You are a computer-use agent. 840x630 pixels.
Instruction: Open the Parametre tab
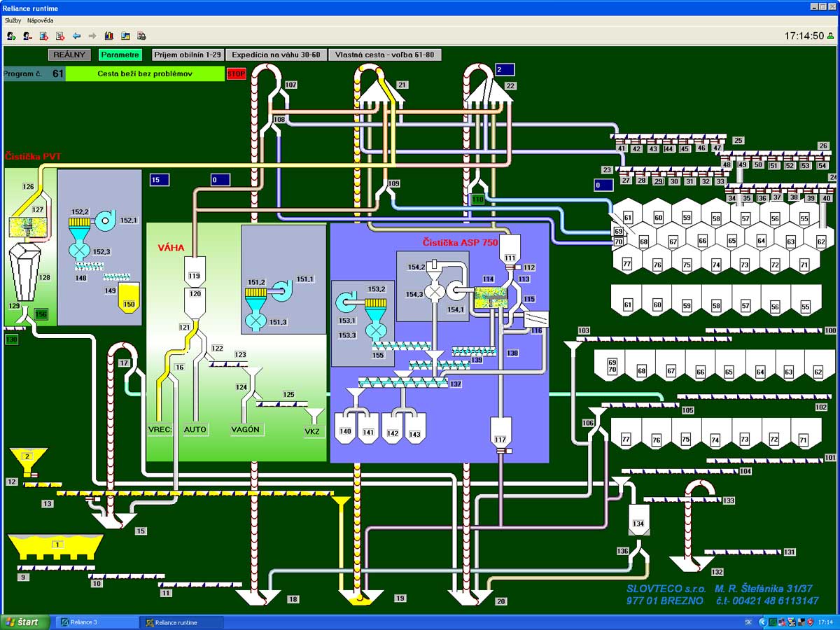(120, 55)
